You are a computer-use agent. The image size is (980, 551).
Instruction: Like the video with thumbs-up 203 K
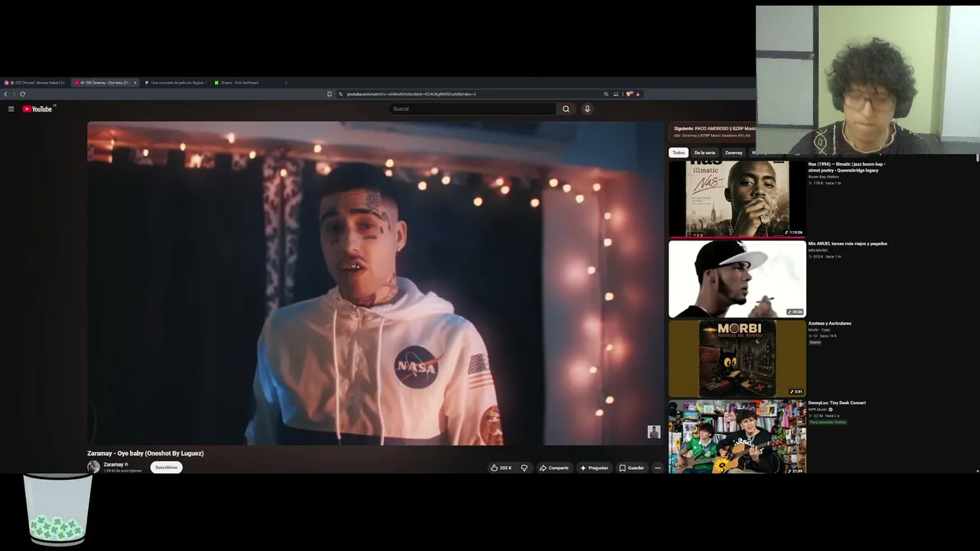[x=501, y=468]
